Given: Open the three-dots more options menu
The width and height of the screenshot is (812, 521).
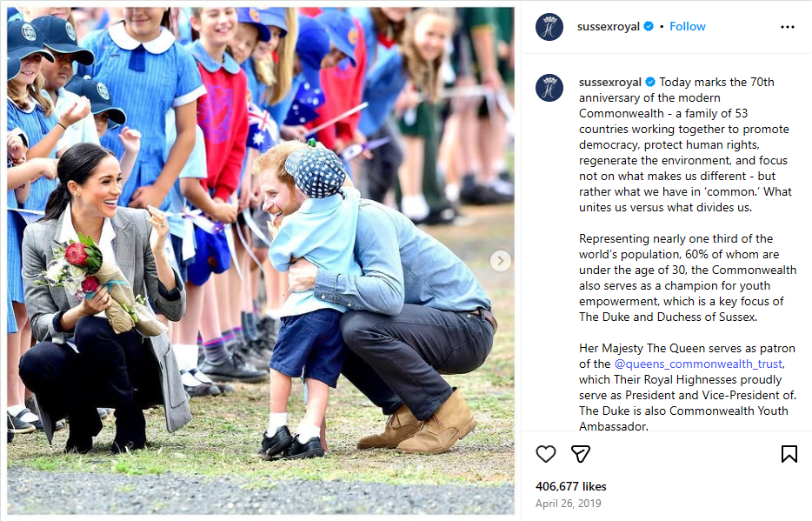Looking at the screenshot, I should click(787, 27).
